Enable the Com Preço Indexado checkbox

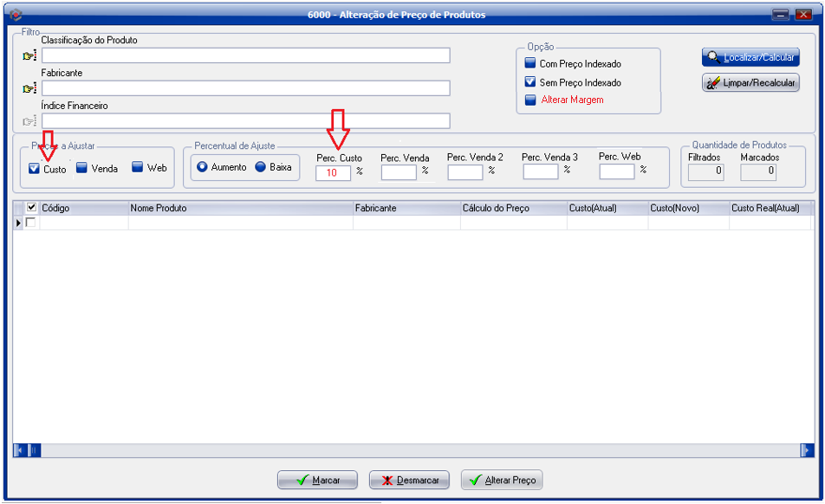coord(530,64)
